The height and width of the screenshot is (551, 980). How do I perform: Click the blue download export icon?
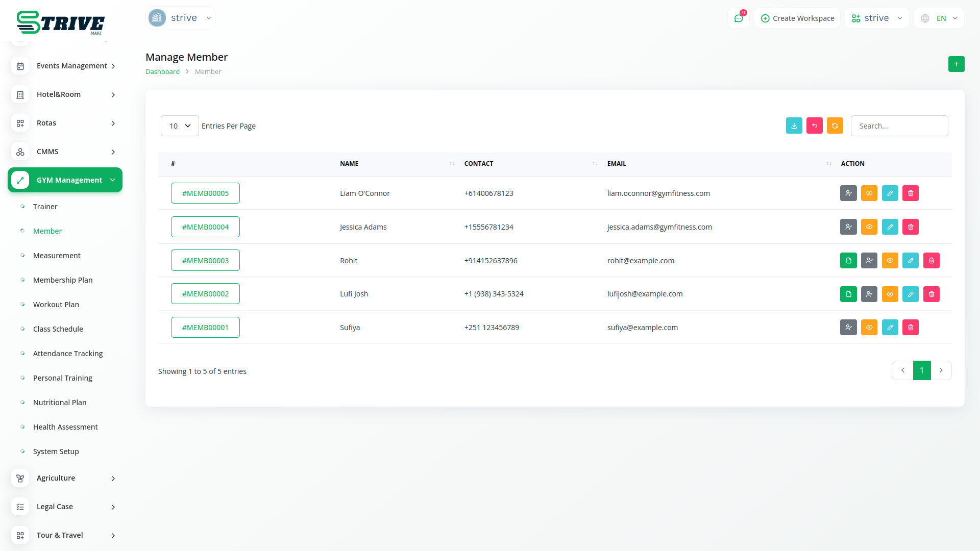[x=794, y=126]
